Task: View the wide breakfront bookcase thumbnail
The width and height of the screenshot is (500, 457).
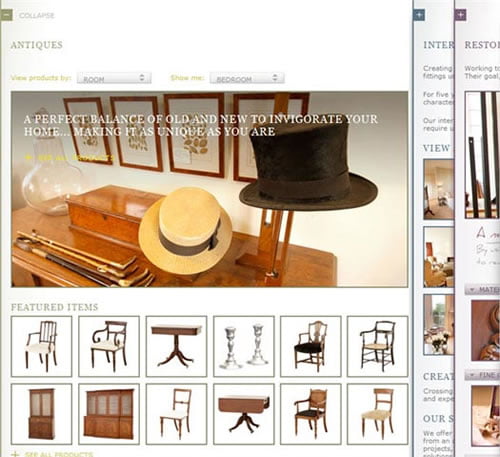Action: point(109,414)
